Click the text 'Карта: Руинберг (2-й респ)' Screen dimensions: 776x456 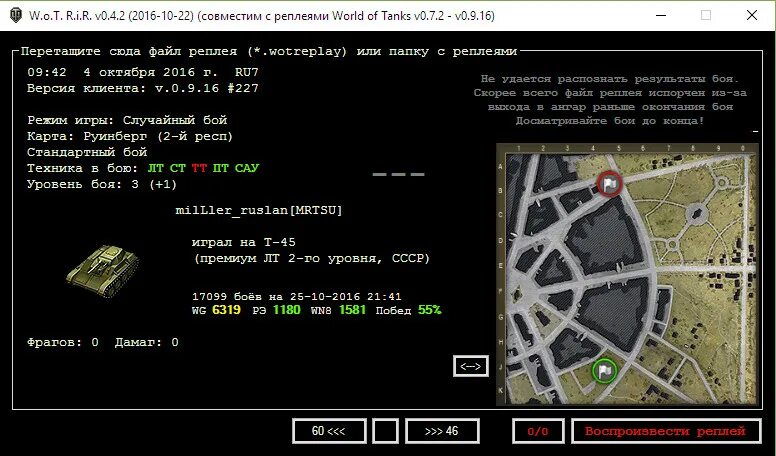tap(130, 136)
